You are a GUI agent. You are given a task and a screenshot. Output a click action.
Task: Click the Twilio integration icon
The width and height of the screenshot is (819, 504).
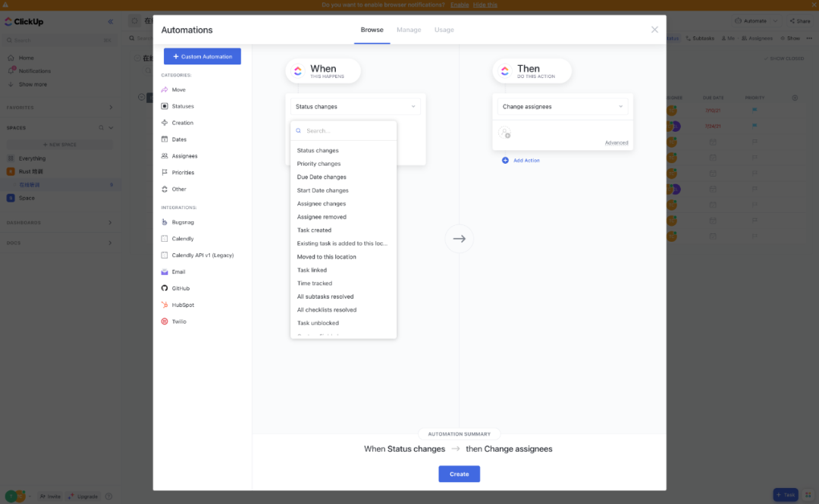tap(165, 321)
